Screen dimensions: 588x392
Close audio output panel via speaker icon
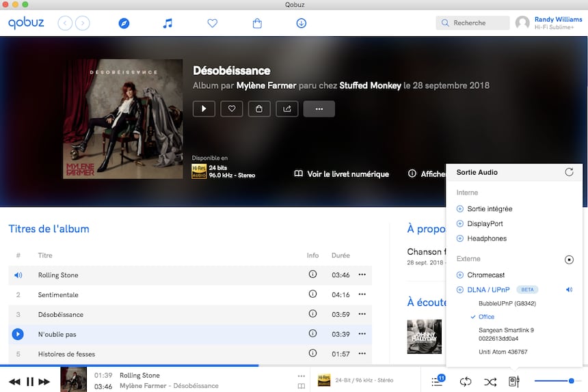point(514,382)
